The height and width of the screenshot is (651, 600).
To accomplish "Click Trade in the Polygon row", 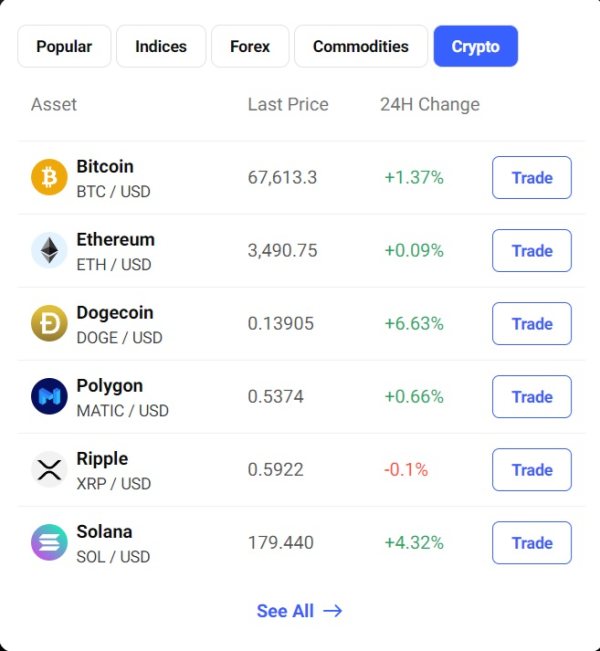I will (531, 397).
